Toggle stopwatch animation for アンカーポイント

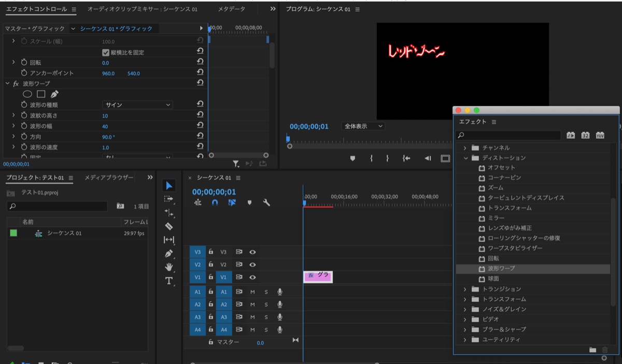(24, 73)
